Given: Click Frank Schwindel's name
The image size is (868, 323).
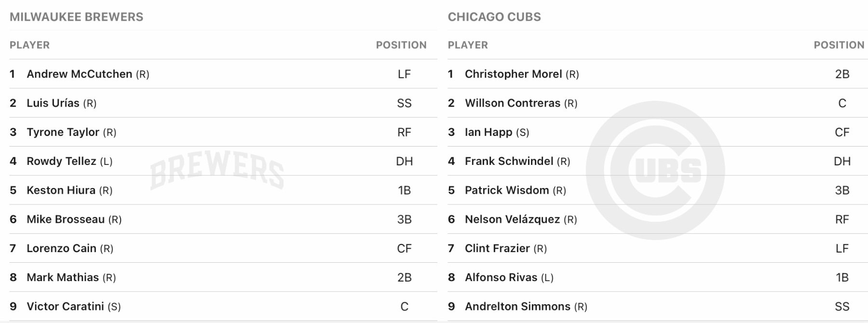Looking at the screenshot, I should [x=509, y=161].
